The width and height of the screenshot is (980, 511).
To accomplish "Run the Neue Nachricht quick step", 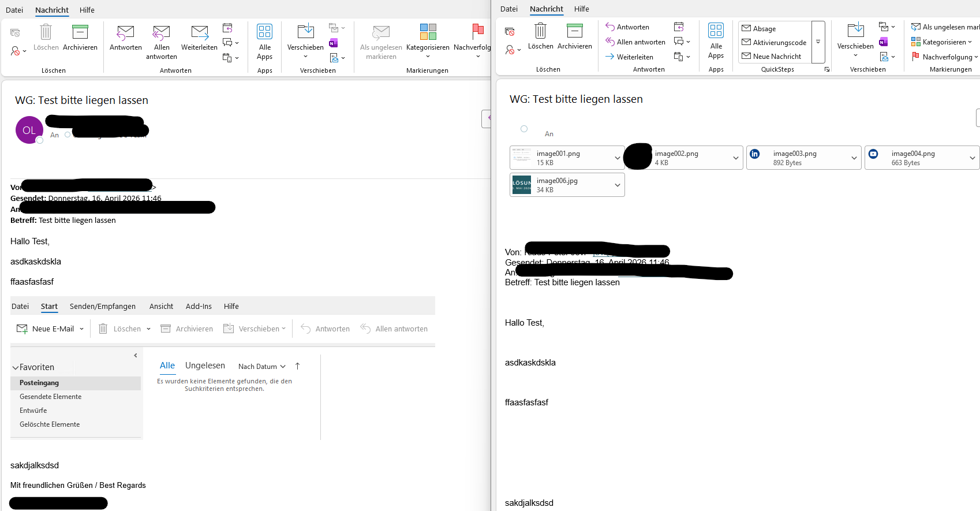I will pos(777,57).
